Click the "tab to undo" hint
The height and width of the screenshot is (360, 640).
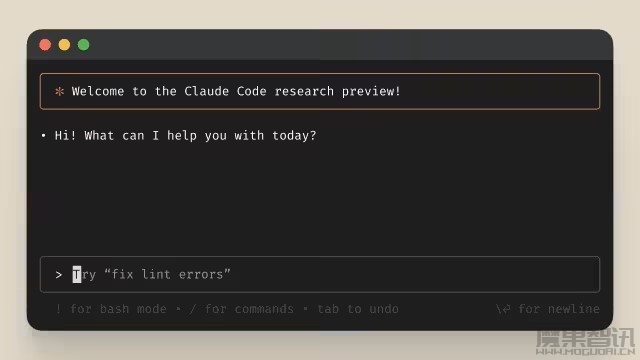coord(358,309)
